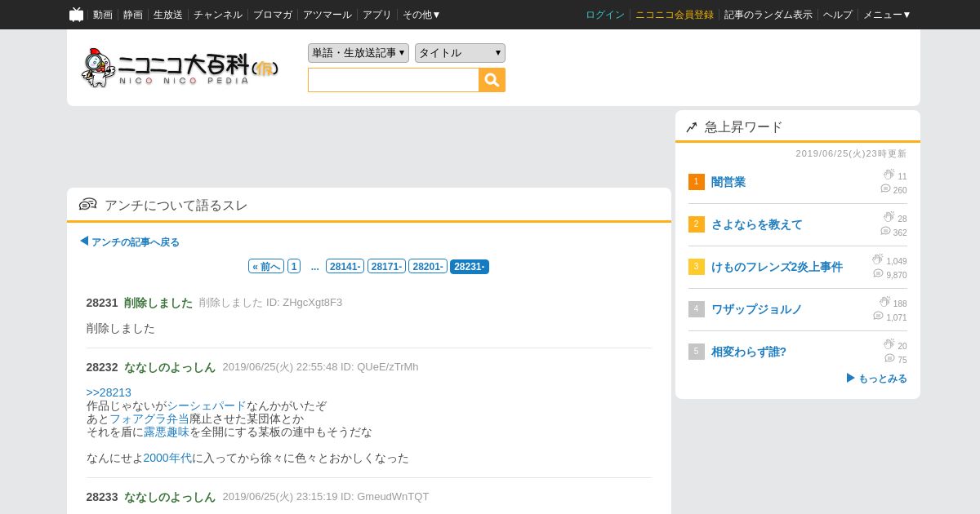This screenshot has width=980, height=514.
Task: Click the thread title アンチについて語るスレ
Action: [176, 205]
